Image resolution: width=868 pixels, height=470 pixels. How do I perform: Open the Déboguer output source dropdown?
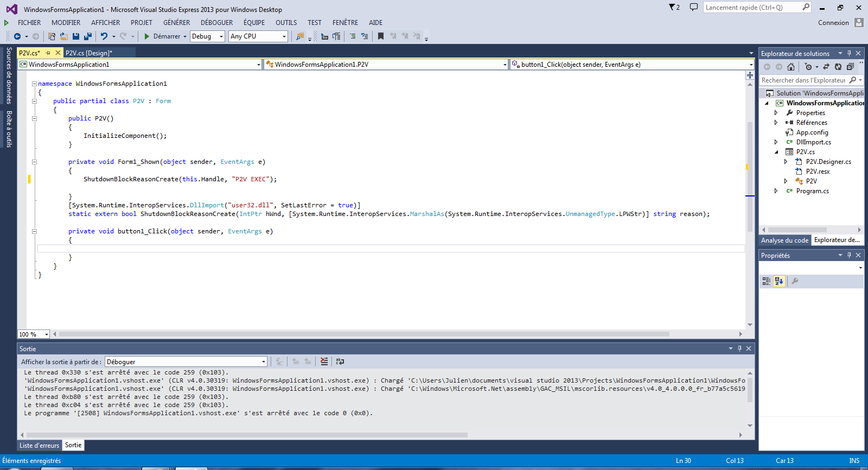pyautogui.click(x=186, y=362)
